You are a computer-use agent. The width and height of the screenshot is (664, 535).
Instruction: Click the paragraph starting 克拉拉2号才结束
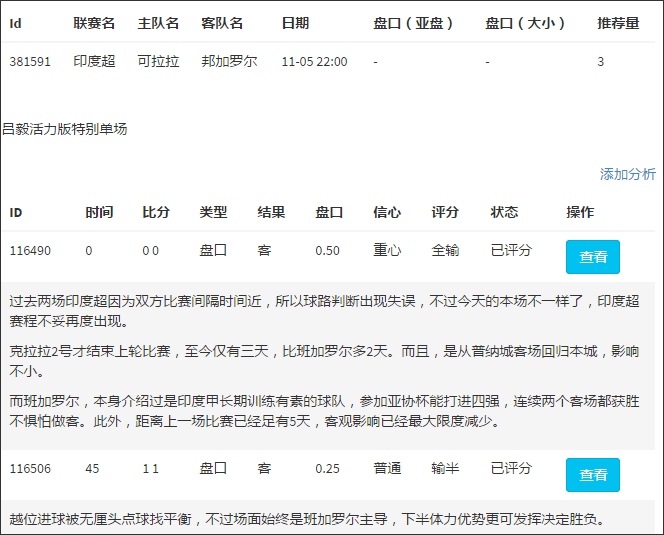(324, 361)
